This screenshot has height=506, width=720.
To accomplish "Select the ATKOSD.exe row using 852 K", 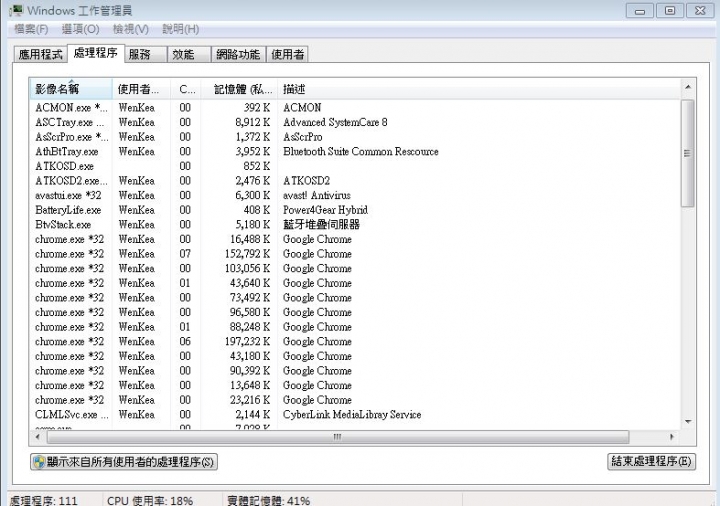I will click(x=354, y=166).
